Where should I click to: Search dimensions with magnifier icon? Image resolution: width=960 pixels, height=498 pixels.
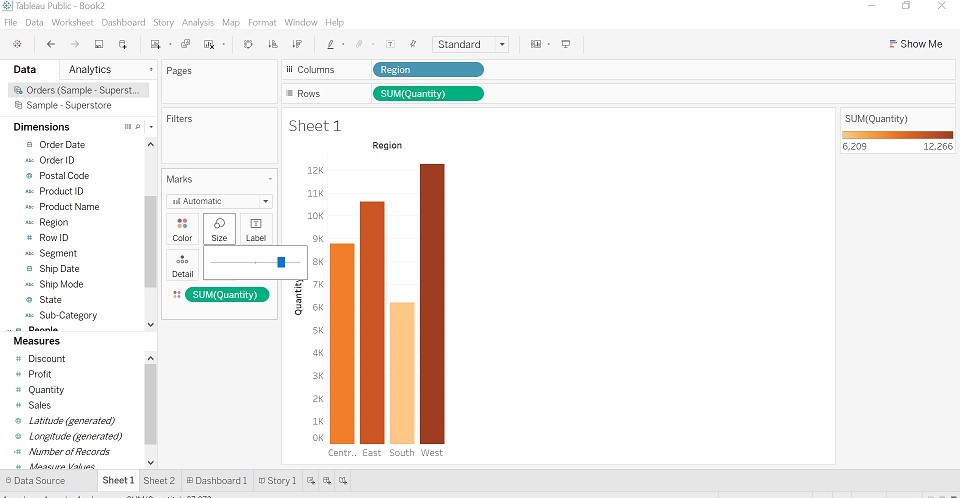[138, 127]
